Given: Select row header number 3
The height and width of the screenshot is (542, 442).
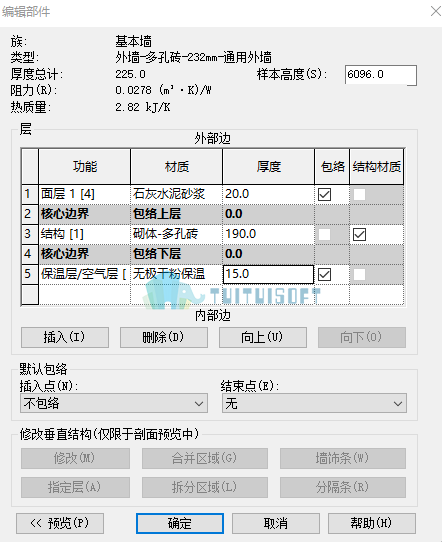Looking at the screenshot, I should pyautogui.click(x=29, y=234).
